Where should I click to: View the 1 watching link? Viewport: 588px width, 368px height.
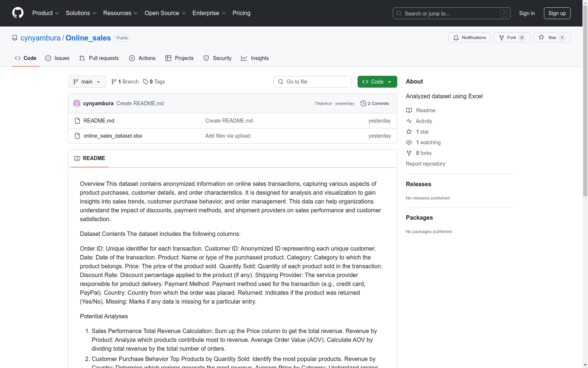[x=423, y=142]
